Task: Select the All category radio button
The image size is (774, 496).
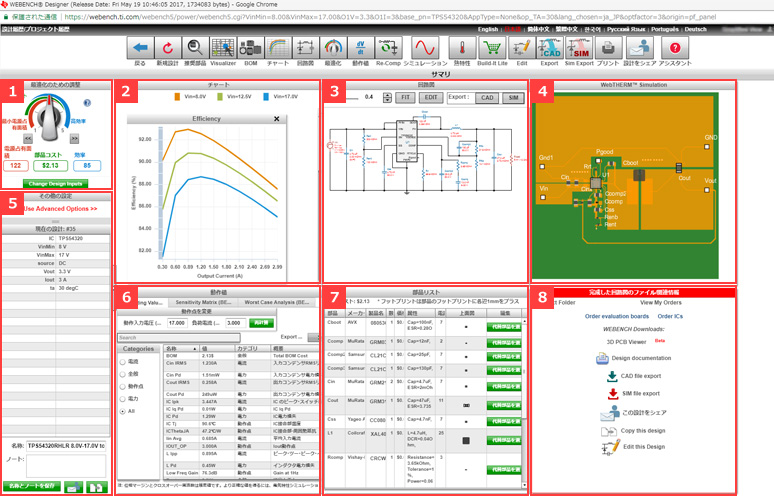Action: (122, 411)
